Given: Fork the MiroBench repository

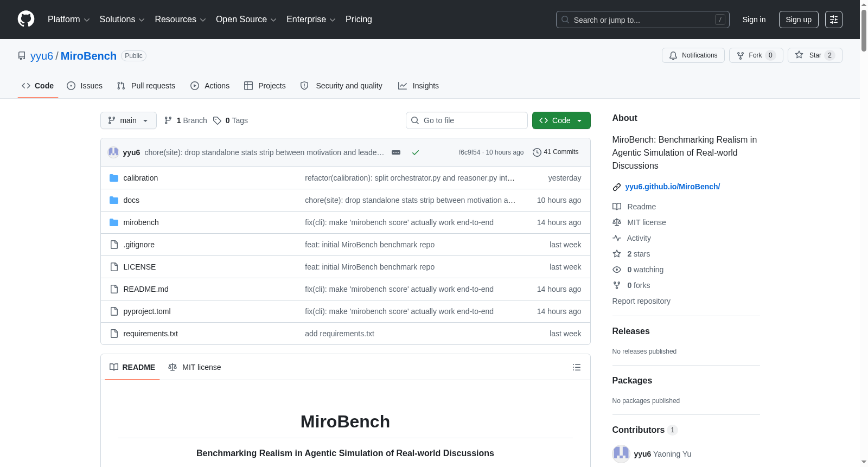Looking at the screenshot, I should tap(756, 55).
